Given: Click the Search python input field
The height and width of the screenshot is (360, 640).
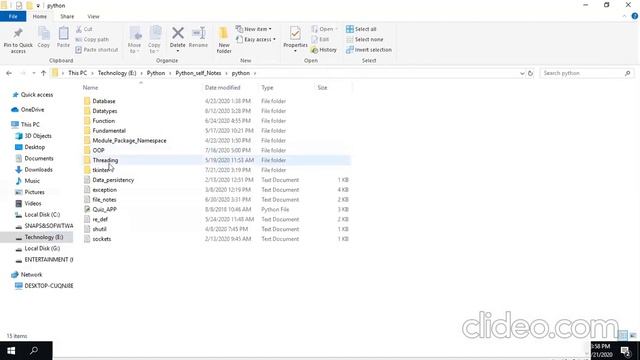Looking at the screenshot, I should click(587, 73).
